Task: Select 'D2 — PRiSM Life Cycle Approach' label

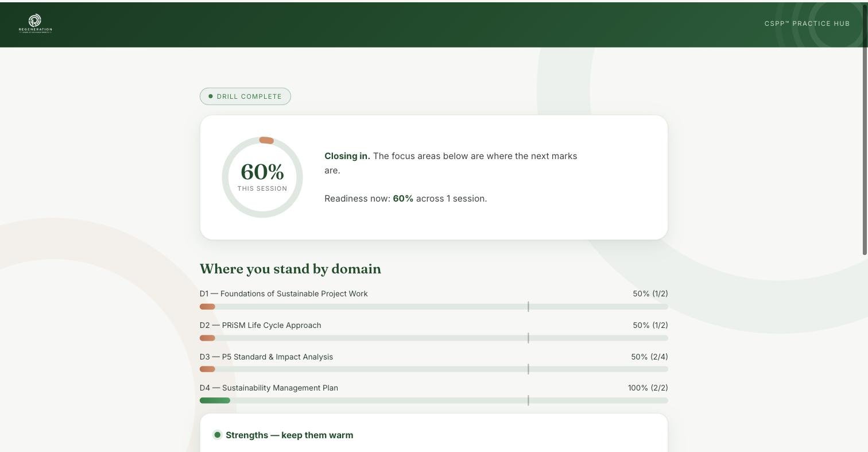Action: pyautogui.click(x=261, y=325)
